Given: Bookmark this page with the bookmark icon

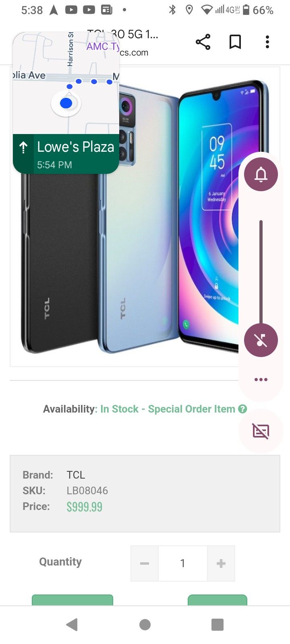Looking at the screenshot, I should click(x=235, y=42).
